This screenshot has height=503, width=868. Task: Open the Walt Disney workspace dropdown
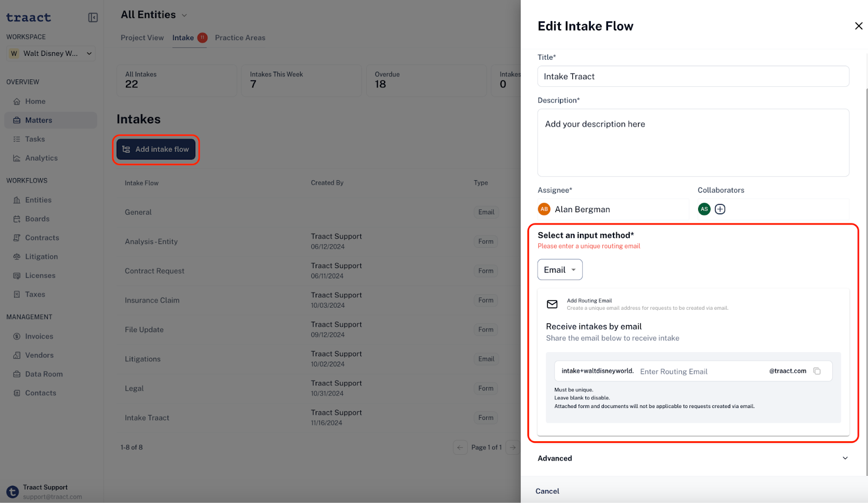tap(51, 53)
